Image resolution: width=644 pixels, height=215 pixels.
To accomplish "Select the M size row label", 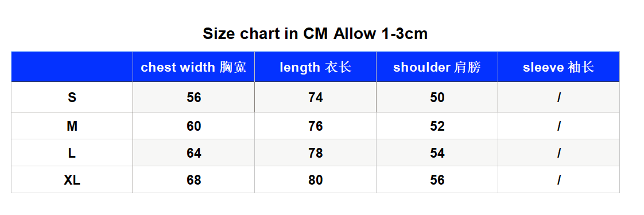I will point(72,126).
